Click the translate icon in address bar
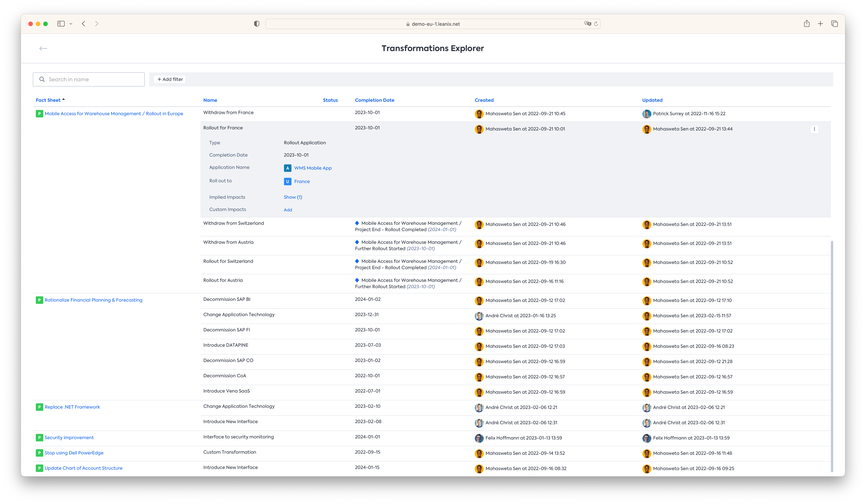866x504 pixels. click(587, 24)
